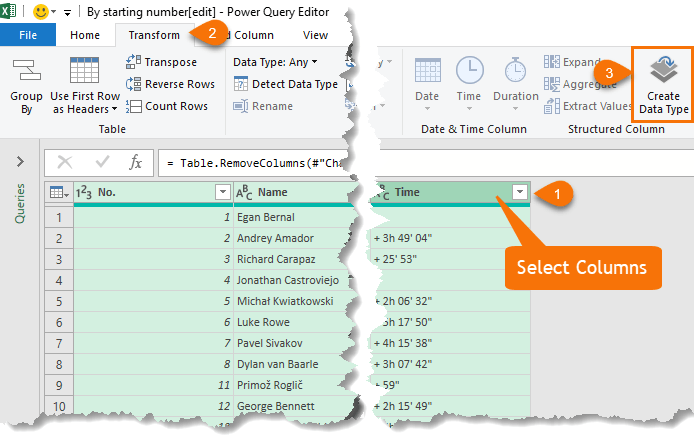Image resolution: width=694 pixels, height=435 pixels.
Task: Click Use First Row as Headers table icon
Action: [84, 70]
